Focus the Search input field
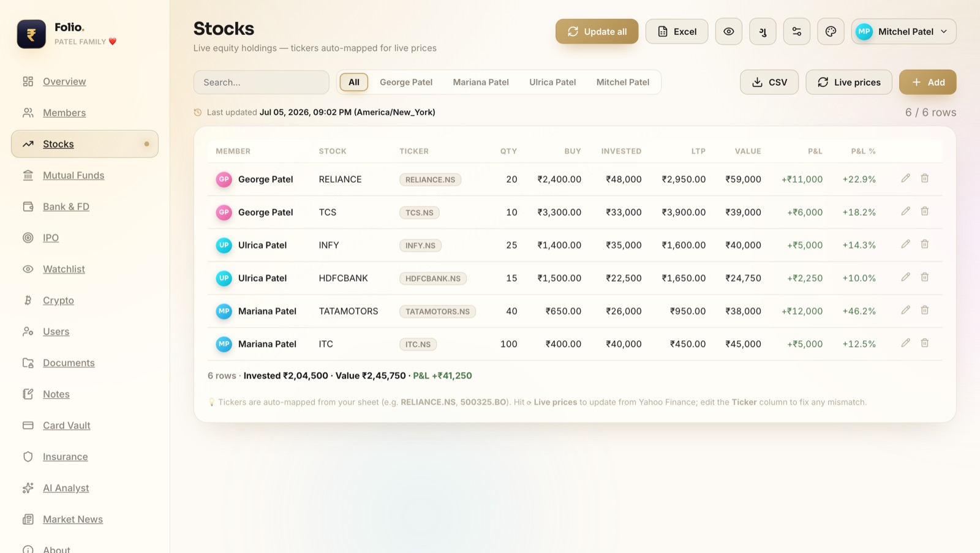 coord(262,82)
